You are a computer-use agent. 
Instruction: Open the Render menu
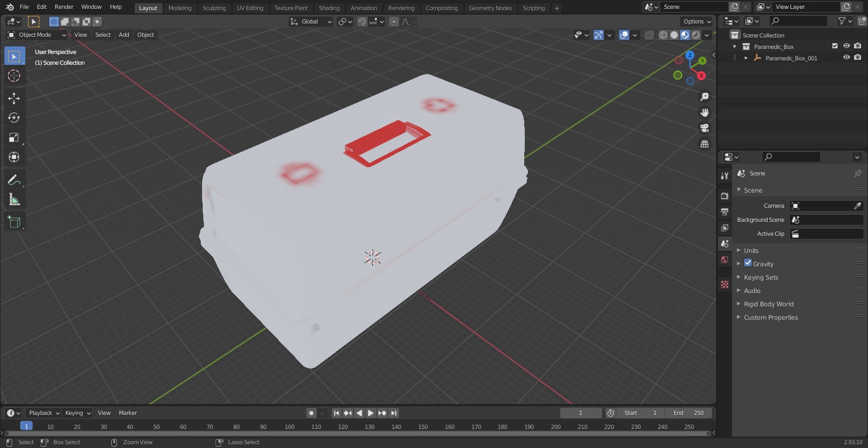point(64,7)
